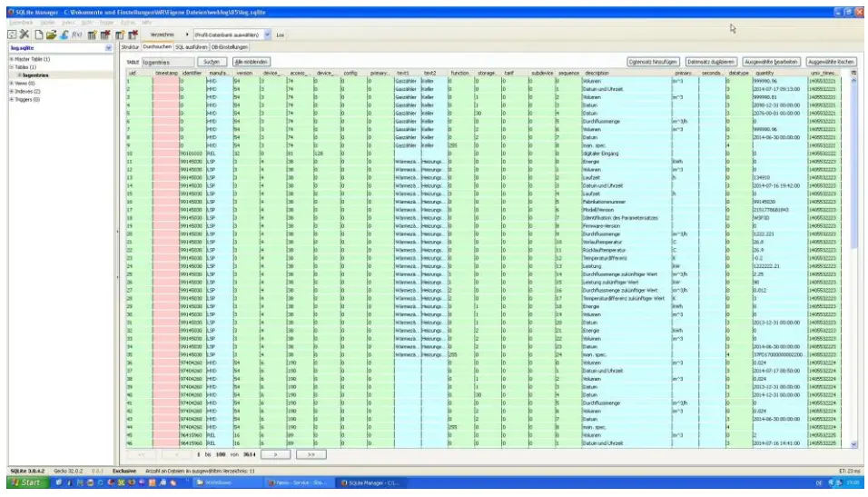Viewport: 868px width, 497px height.
Task: Click the quantity cell 2014-07-16 19:42:00
Action: coord(779,186)
